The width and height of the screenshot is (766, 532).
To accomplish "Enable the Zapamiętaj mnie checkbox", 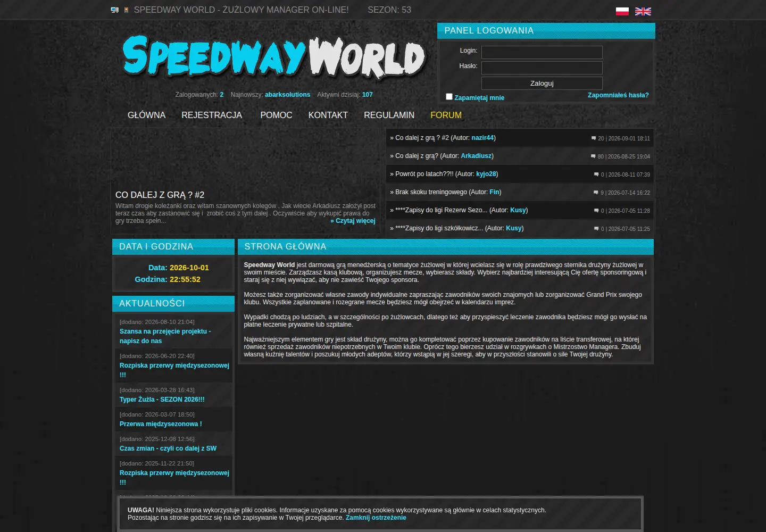I will pos(449,96).
